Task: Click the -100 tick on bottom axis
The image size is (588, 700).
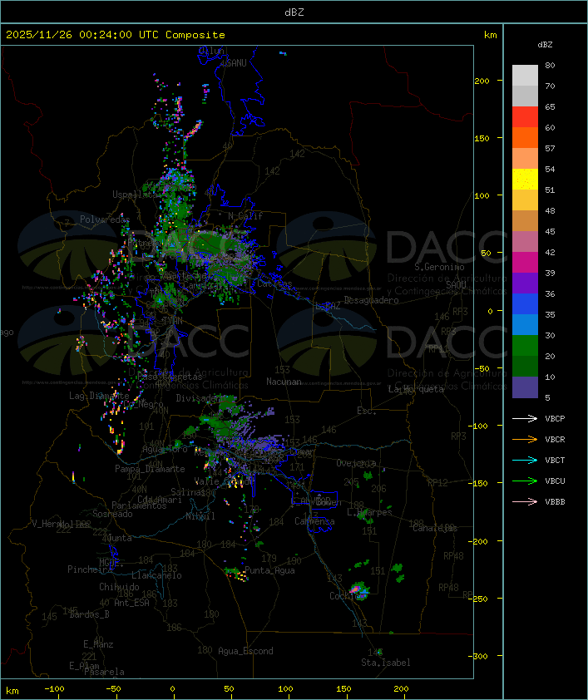Action: click(54, 689)
